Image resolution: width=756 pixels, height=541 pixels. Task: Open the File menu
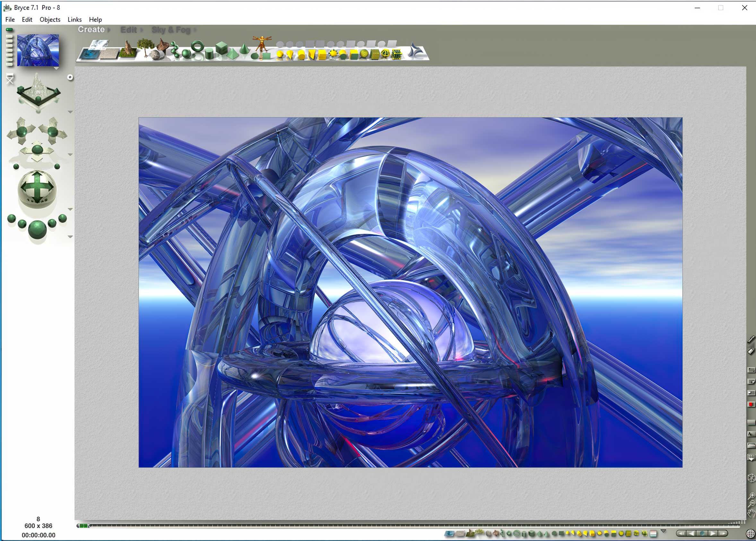10,19
